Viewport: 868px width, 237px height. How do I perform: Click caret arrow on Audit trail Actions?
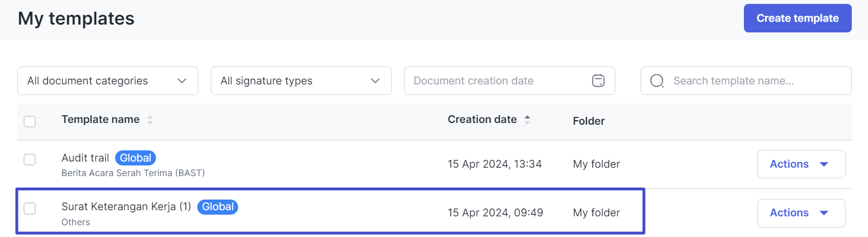coord(823,164)
